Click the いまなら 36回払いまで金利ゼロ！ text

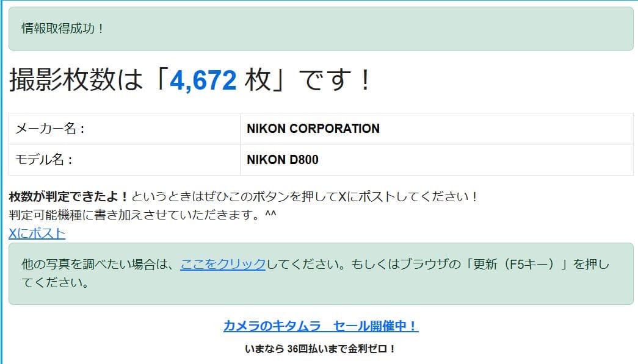[x=321, y=349]
